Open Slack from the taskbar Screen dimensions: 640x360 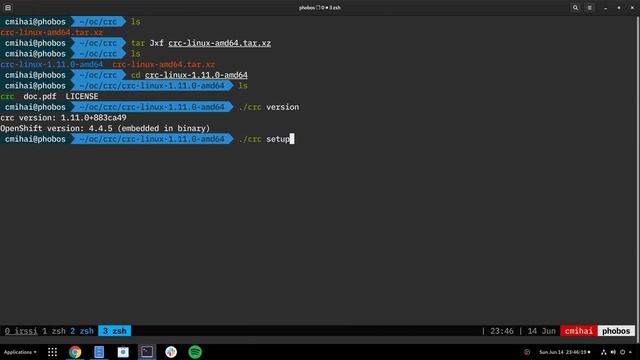point(171,352)
